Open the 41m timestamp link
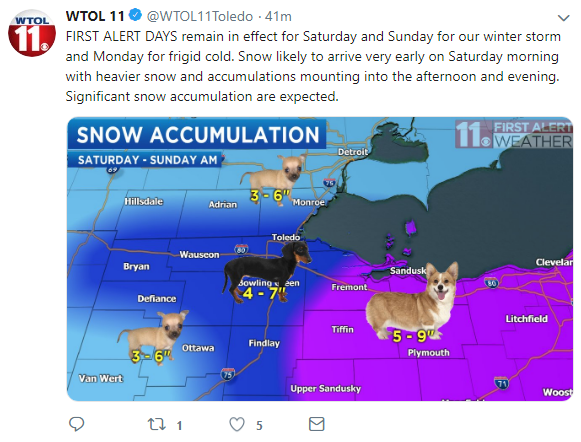Viewport: 581px width, 442px height. click(x=278, y=16)
